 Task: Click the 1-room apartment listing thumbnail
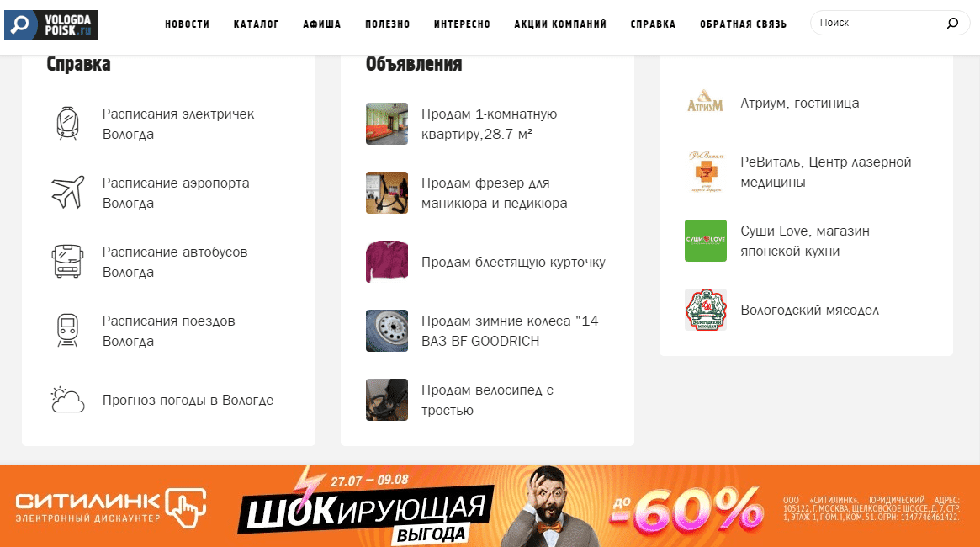point(387,124)
